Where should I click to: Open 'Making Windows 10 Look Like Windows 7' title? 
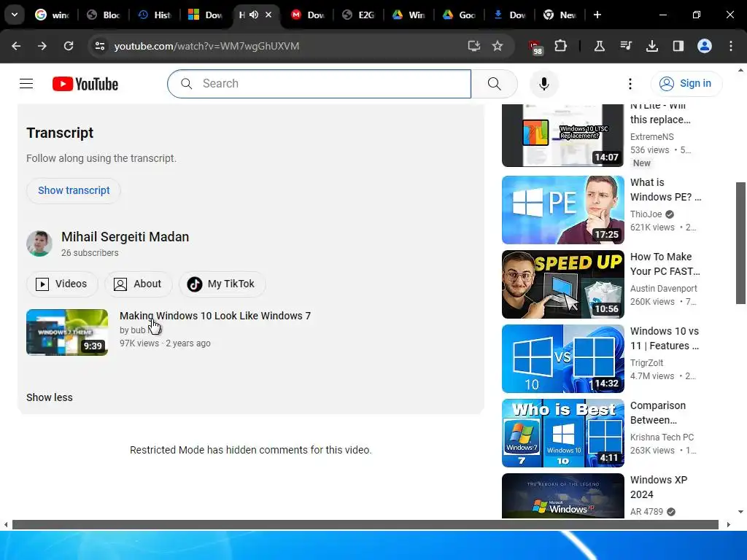coord(215,316)
